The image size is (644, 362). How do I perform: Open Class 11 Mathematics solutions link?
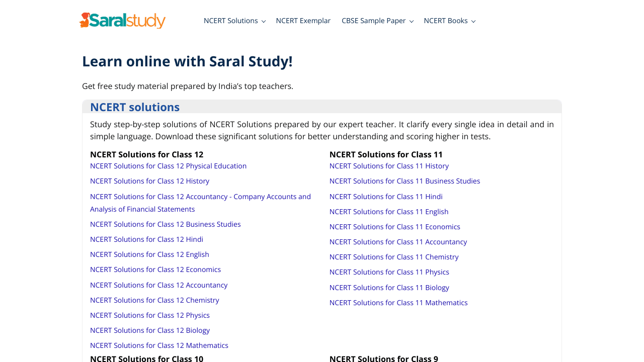click(398, 303)
